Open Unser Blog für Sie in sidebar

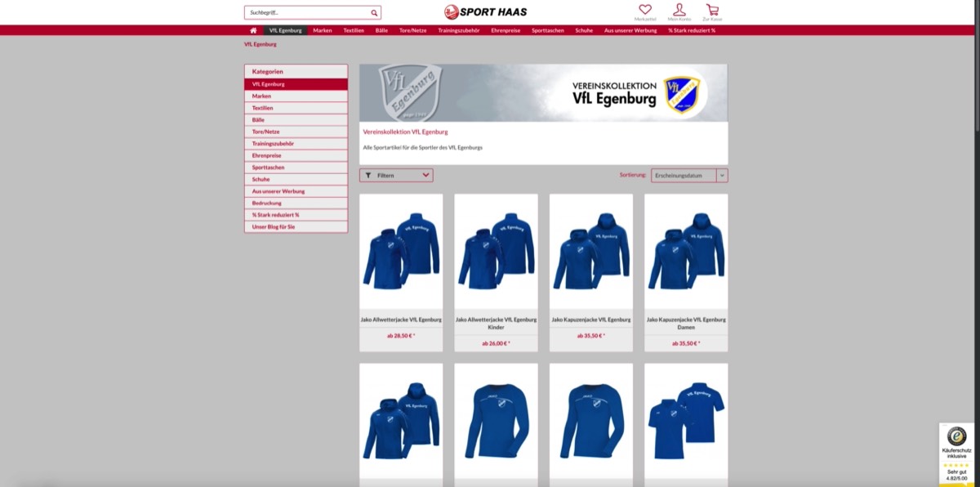click(x=296, y=226)
